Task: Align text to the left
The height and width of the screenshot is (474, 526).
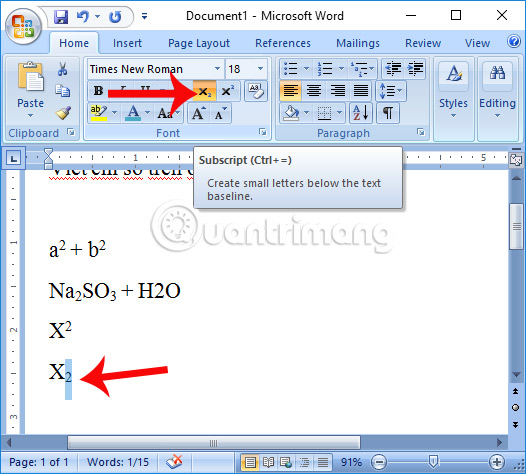Action: coord(291,91)
